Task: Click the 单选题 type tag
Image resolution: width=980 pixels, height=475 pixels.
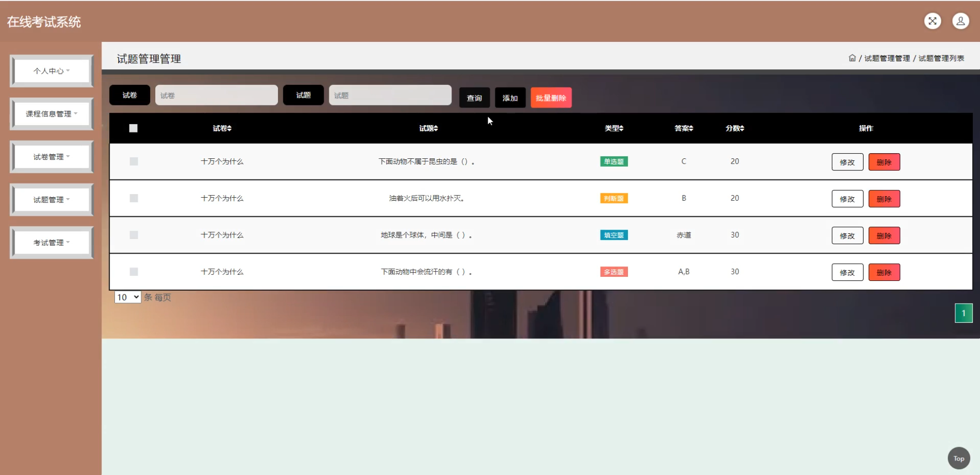Action: pyautogui.click(x=614, y=161)
